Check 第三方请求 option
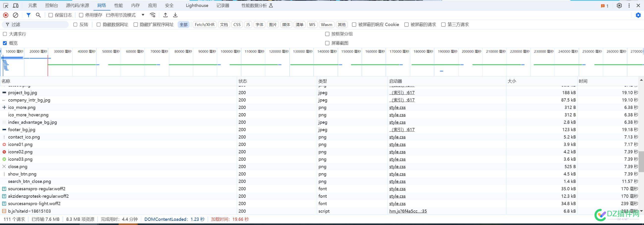Image resolution: width=644 pixels, height=225 pixels. tap(443, 25)
